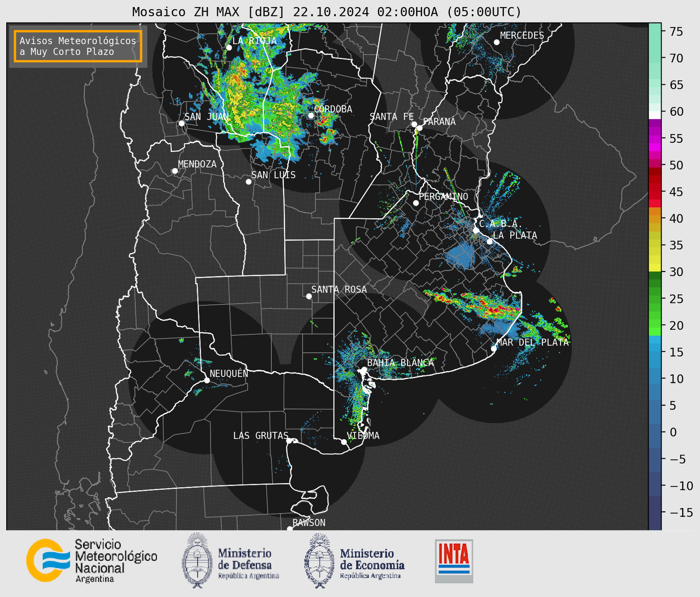Image resolution: width=700 pixels, height=597 pixels.
Task: Select the Neuquén city marker
Action: point(207,380)
